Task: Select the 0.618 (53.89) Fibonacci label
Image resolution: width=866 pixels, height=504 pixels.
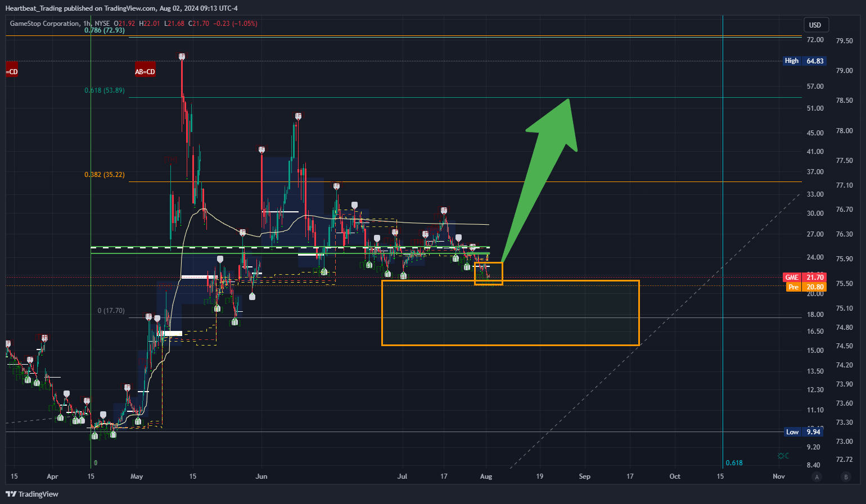Action: point(105,90)
